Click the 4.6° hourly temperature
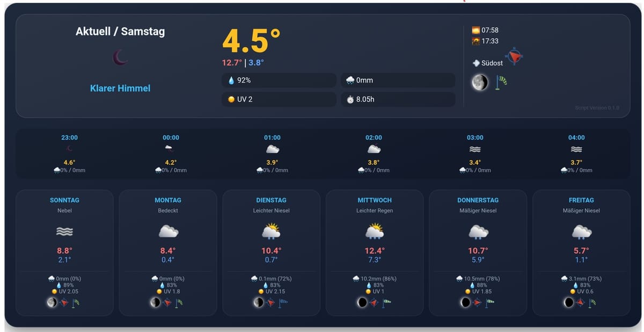This screenshot has width=644, height=332. (x=70, y=163)
